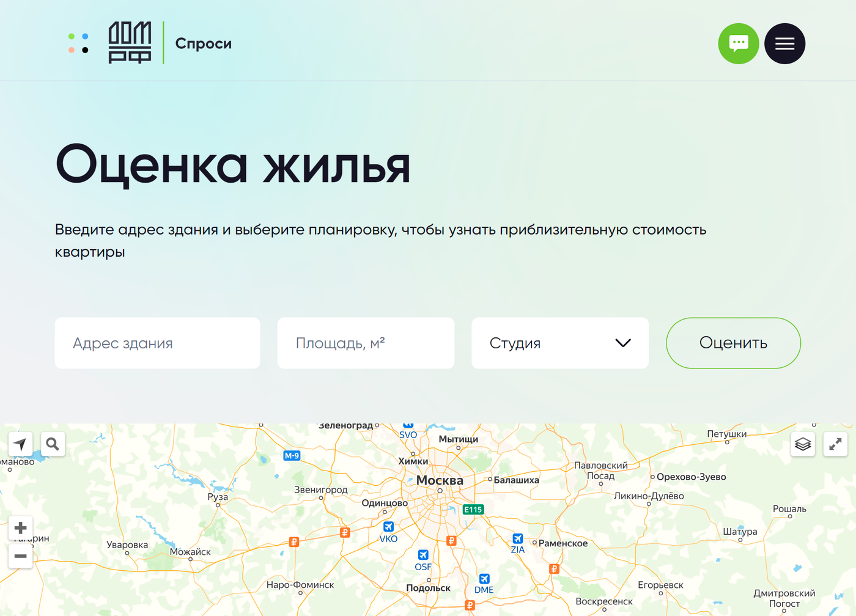Click the Павловский Посад label on the map
Image resolution: width=856 pixels, height=616 pixels.
(601, 471)
